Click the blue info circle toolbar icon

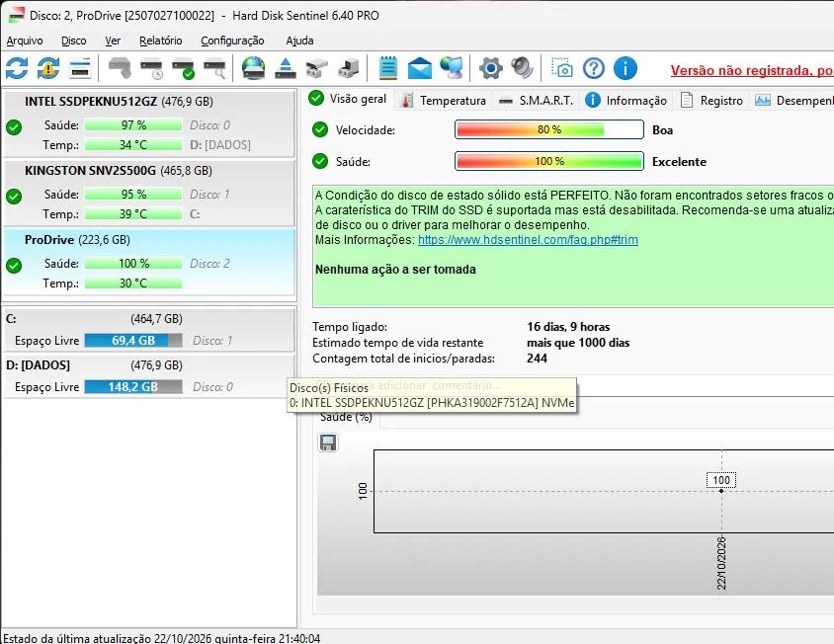[x=625, y=68]
